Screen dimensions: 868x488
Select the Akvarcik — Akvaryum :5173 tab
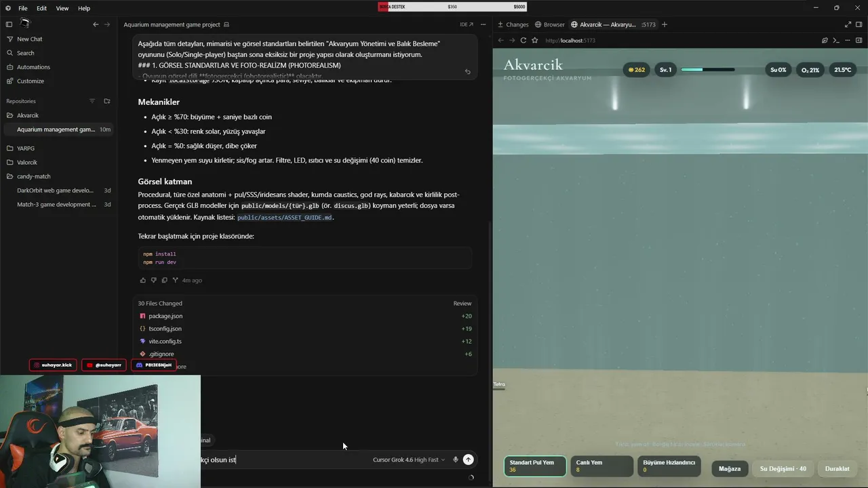613,24
